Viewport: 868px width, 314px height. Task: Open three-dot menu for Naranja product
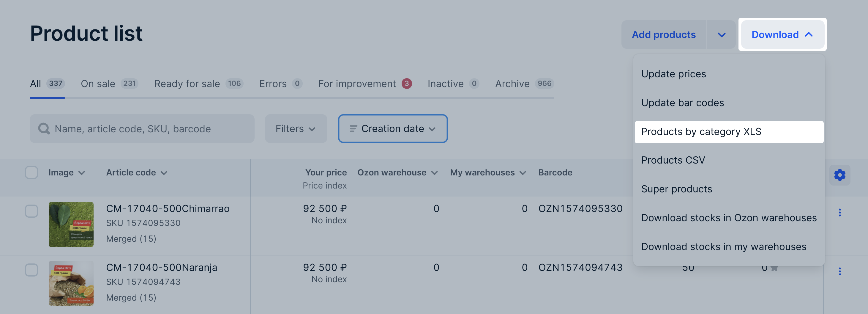(x=840, y=271)
